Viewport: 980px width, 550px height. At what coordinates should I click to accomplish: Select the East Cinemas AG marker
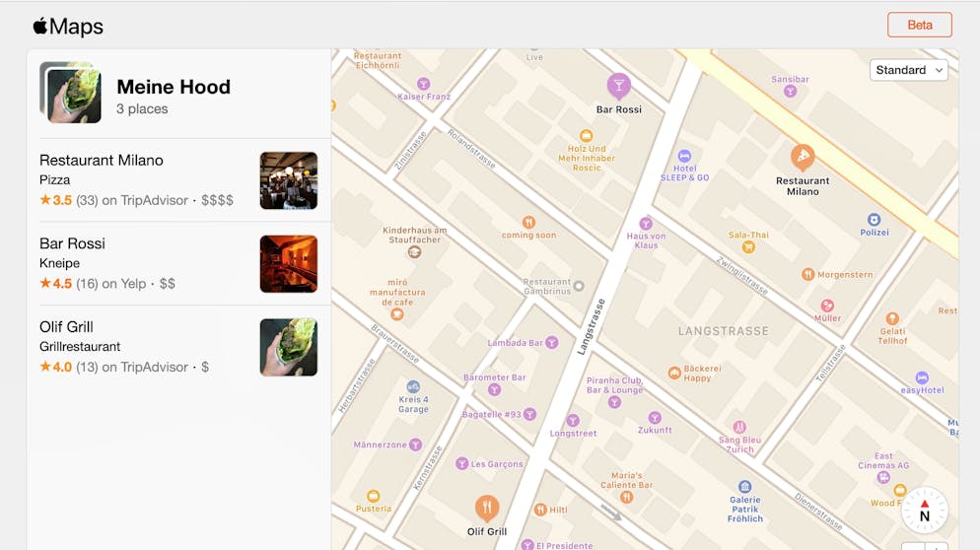click(883, 477)
